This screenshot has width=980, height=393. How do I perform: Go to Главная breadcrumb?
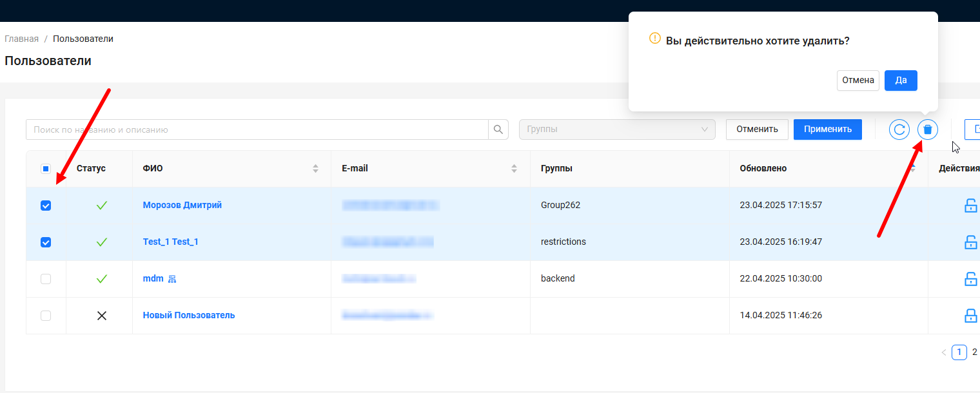pos(22,39)
